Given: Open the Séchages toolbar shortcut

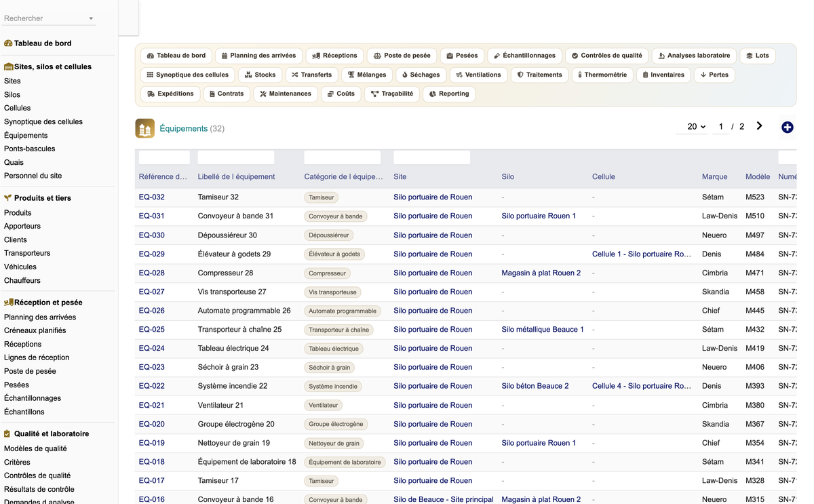Looking at the screenshot, I should [421, 75].
